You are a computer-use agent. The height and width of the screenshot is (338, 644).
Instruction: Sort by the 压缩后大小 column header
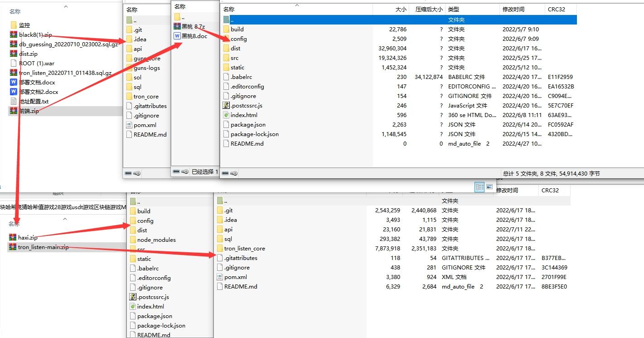(426, 10)
